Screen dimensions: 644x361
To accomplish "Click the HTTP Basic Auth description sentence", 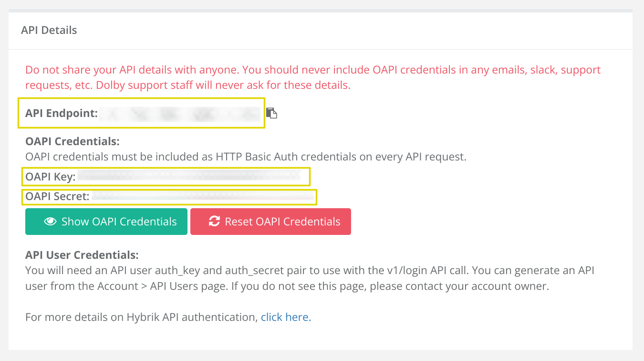I will [245, 157].
